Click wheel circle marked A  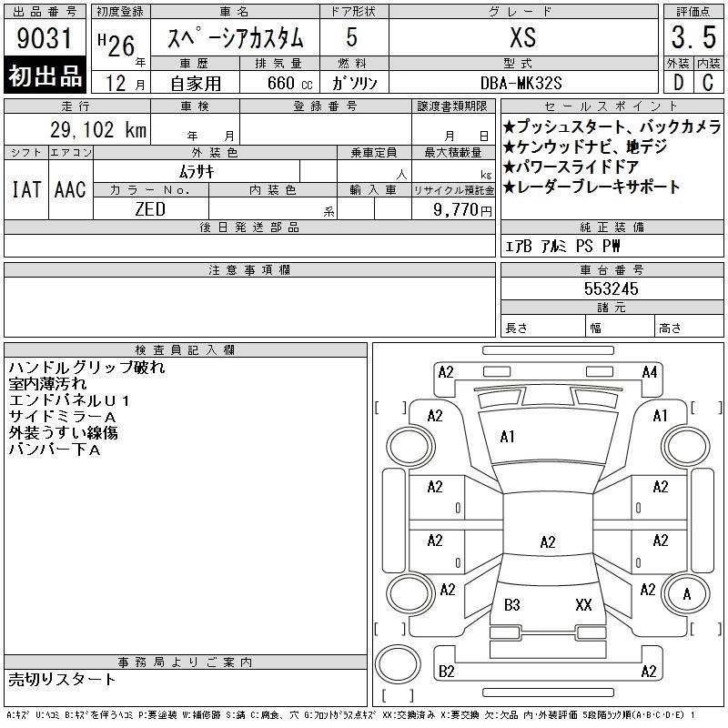pos(686,594)
